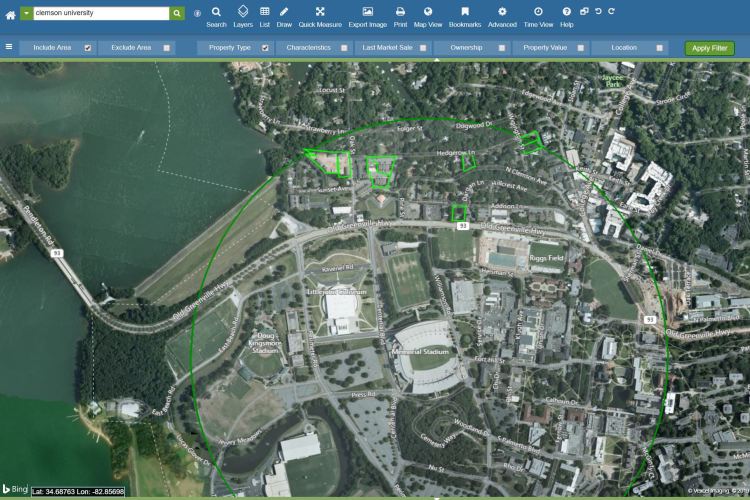Click the undo arrow icon
This screenshot has width=750, height=500.
tap(598, 11)
